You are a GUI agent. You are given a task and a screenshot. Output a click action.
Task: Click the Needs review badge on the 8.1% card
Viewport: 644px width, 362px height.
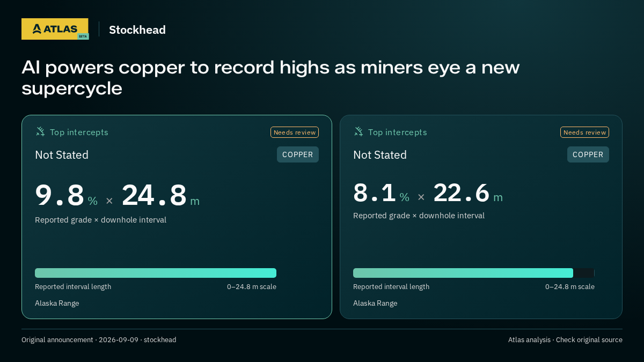click(x=584, y=132)
